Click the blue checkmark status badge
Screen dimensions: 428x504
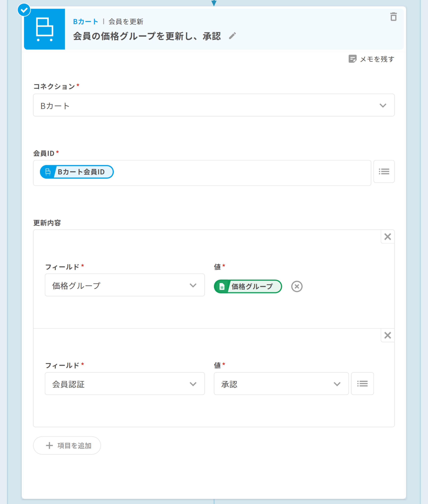pyautogui.click(x=24, y=10)
